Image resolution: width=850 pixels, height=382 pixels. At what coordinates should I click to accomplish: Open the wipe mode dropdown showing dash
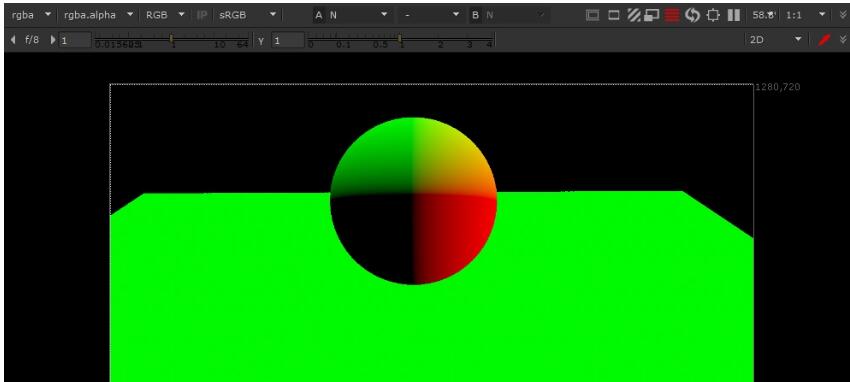click(x=432, y=15)
